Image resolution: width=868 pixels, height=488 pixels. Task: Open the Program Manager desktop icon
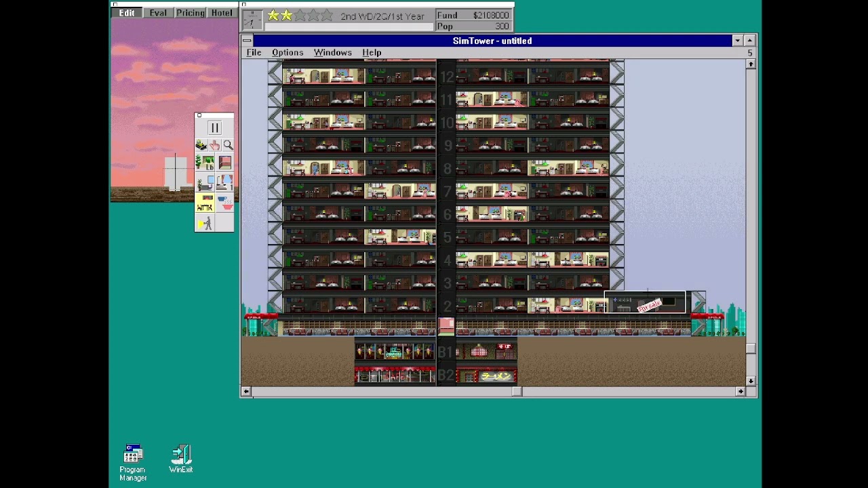pyautogui.click(x=133, y=463)
